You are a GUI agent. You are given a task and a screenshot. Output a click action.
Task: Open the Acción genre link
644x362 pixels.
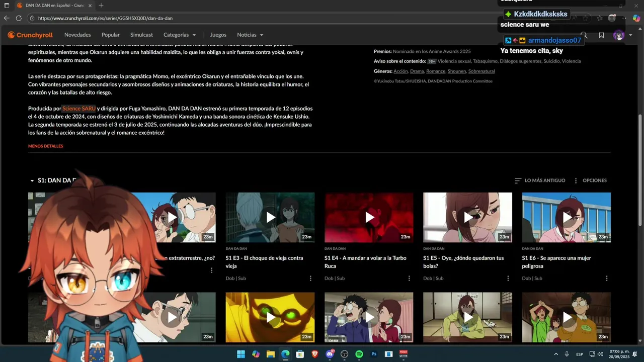point(400,71)
